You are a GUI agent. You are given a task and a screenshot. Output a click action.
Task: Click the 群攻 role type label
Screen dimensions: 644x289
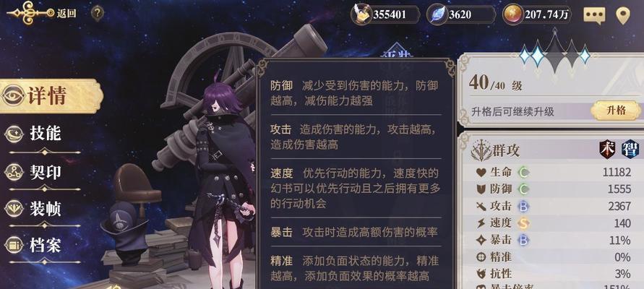pyautogui.click(x=507, y=150)
